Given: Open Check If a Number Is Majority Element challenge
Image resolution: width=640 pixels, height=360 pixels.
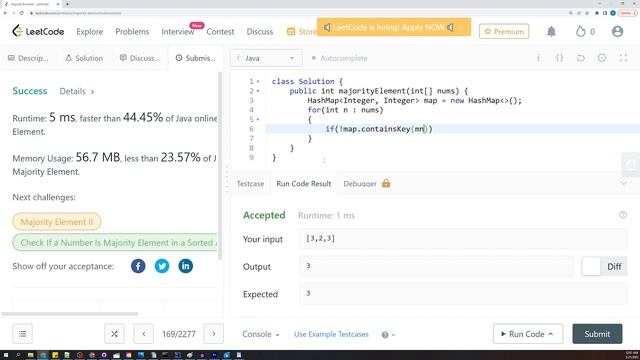Looking at the screenshot, I should pyautogui.click(x=116, y=242).
